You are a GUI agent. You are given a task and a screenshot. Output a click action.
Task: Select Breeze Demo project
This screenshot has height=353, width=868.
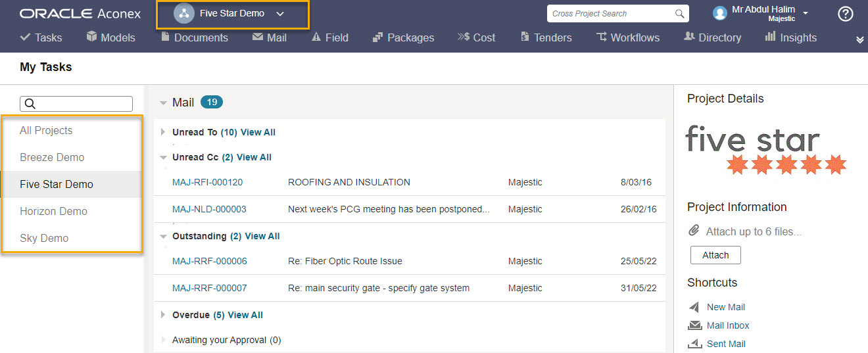52,157
